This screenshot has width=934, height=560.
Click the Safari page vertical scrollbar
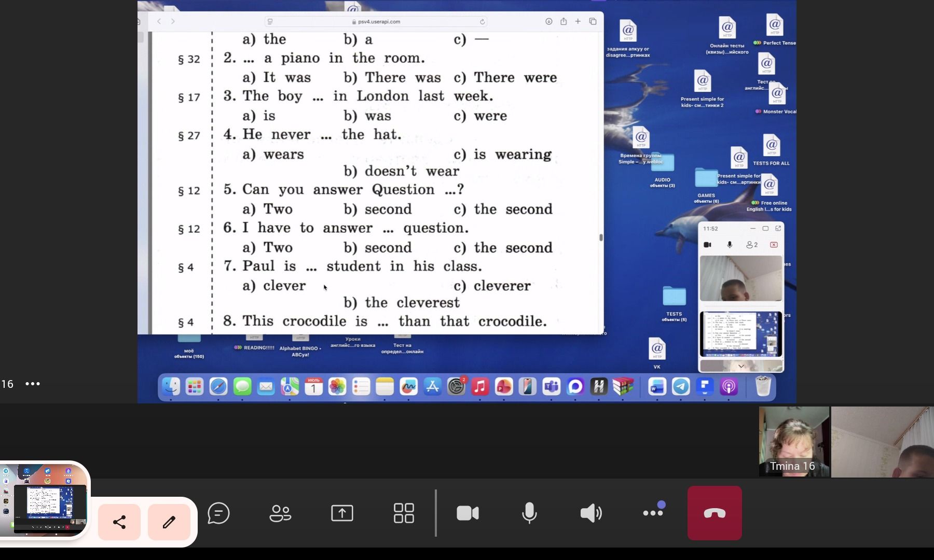(601, 237)
